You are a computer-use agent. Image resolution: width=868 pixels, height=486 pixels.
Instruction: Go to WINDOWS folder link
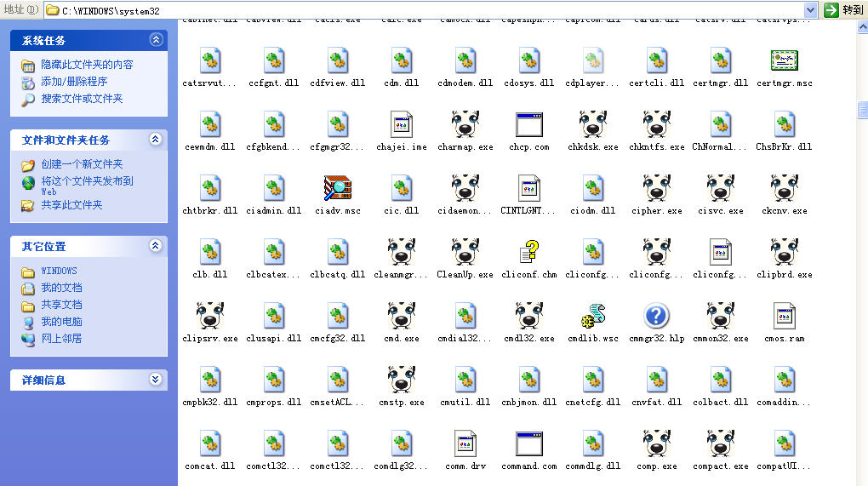pyautogui.click(x=59, y=271)
